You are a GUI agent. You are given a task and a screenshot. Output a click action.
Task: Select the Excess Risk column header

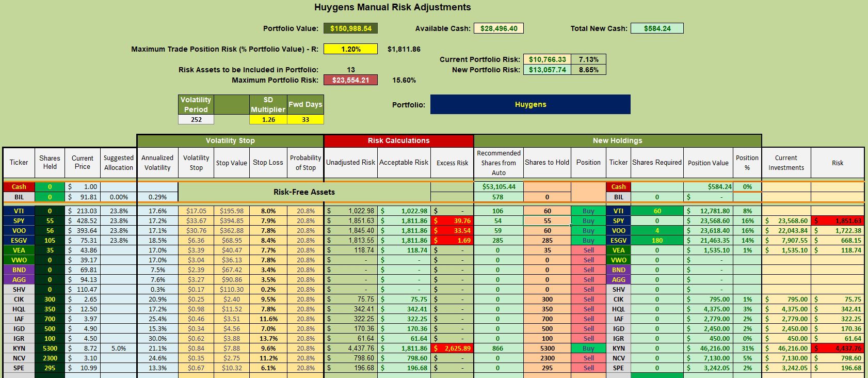coord(452,163)
